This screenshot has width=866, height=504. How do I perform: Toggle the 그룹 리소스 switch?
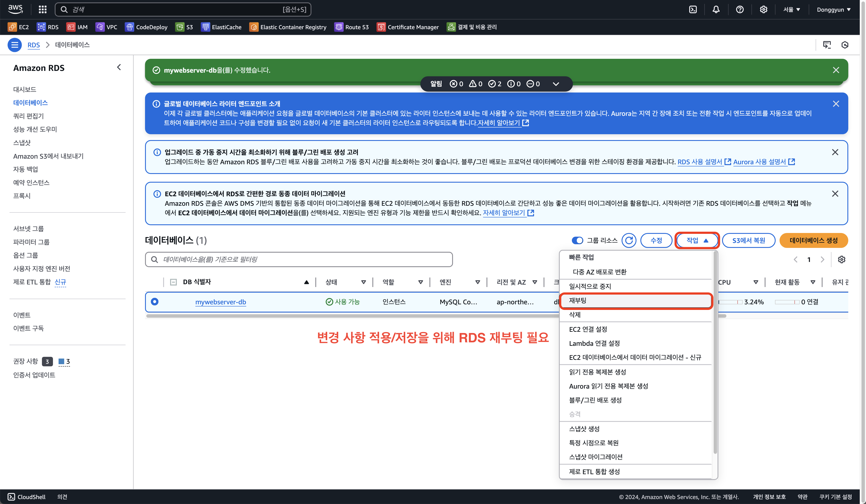pyautogui.click(x=577, y=240)
